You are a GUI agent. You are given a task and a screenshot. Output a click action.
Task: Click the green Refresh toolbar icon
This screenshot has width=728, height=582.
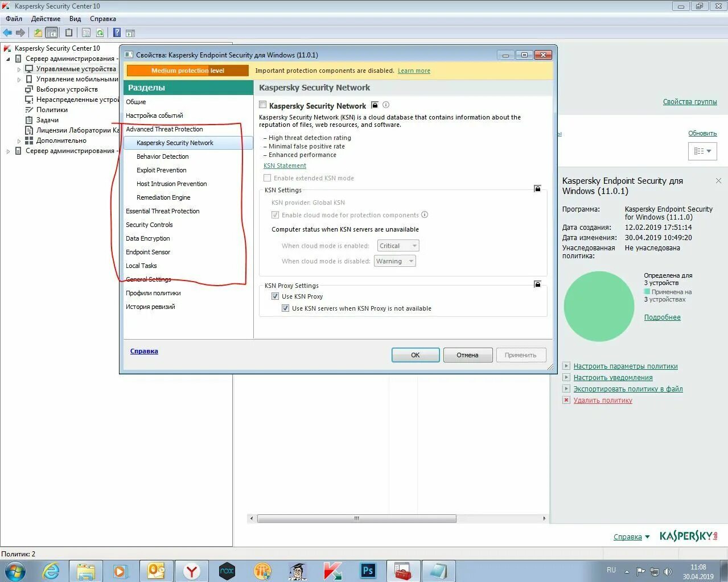tap(100, 33)
